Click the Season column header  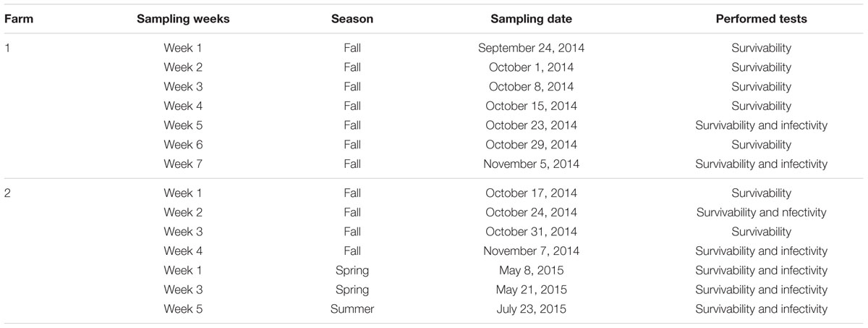point(352,20)
